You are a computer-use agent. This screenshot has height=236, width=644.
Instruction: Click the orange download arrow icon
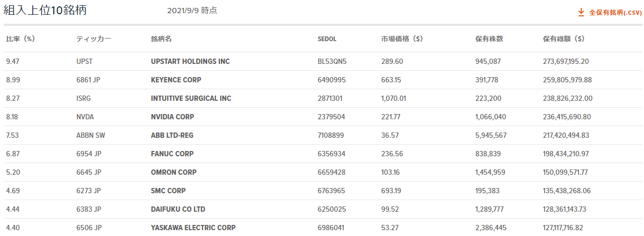pyautogui.click(x=581, y=12)
